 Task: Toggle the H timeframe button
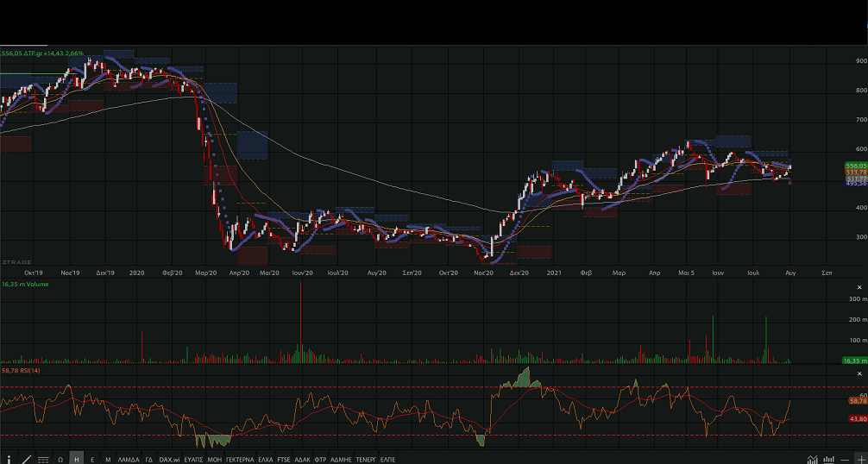pyautogui.click(x=77, y=459)
